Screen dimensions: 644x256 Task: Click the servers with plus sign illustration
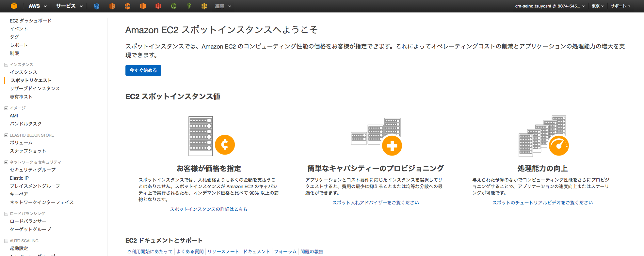377,137
